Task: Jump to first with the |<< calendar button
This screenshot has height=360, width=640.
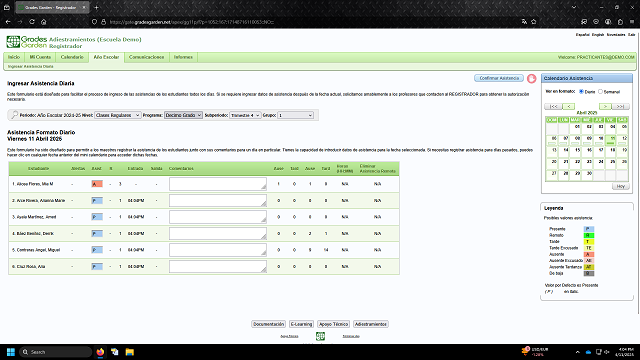Action: [x=553, y=106]
